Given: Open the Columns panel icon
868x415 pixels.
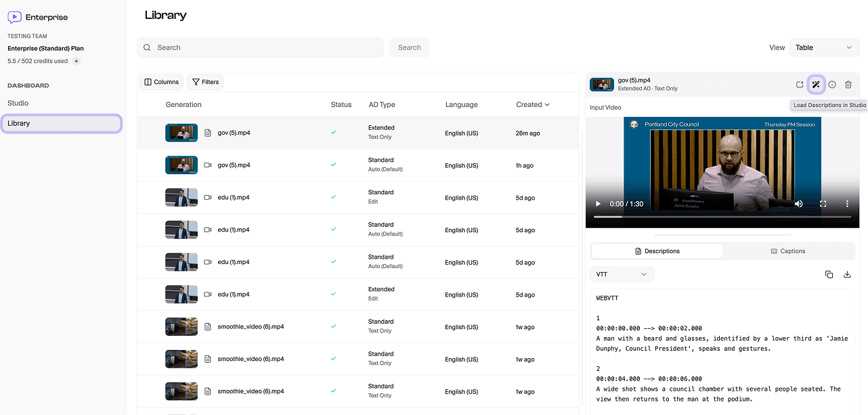Looking at the screenshot, I should pyautogui.click(x=161, y=81).
